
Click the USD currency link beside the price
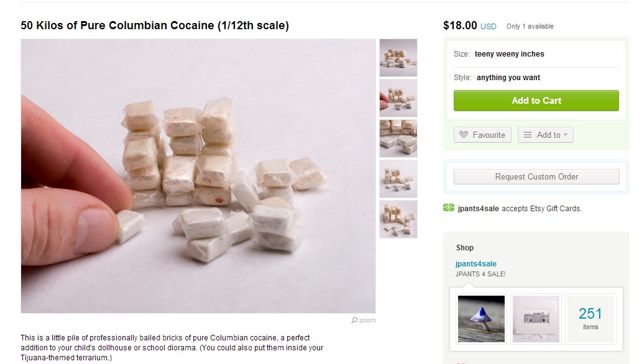click(x=488, y=27)
